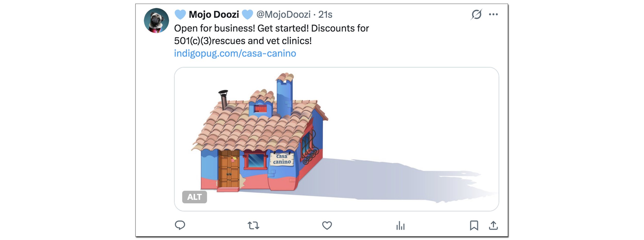The image size is (644, 240).
Task: Open the Grok slash-circle icon
Action: [476, 14]
